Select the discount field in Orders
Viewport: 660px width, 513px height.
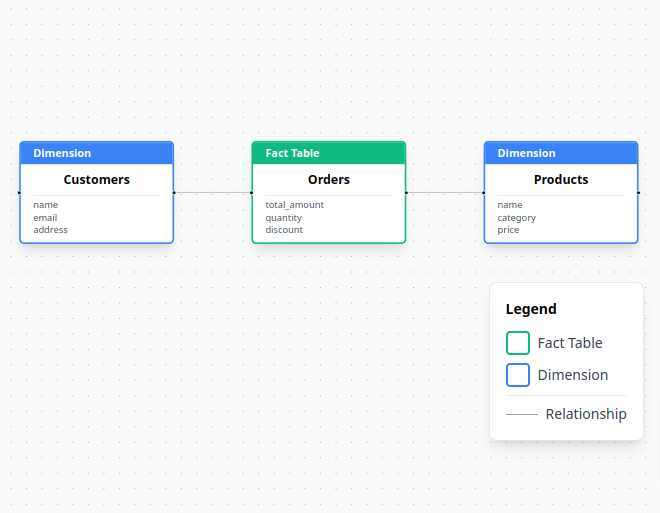click(284, 230)
